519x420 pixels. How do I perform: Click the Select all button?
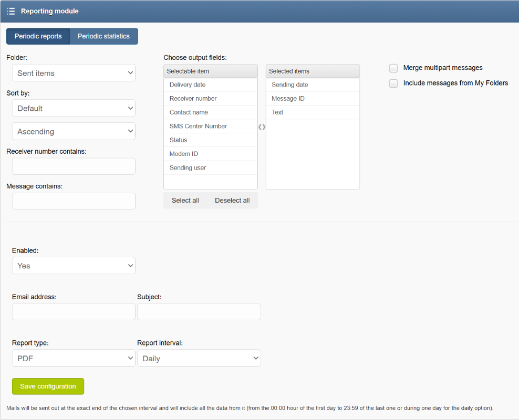tap(185, 201)
